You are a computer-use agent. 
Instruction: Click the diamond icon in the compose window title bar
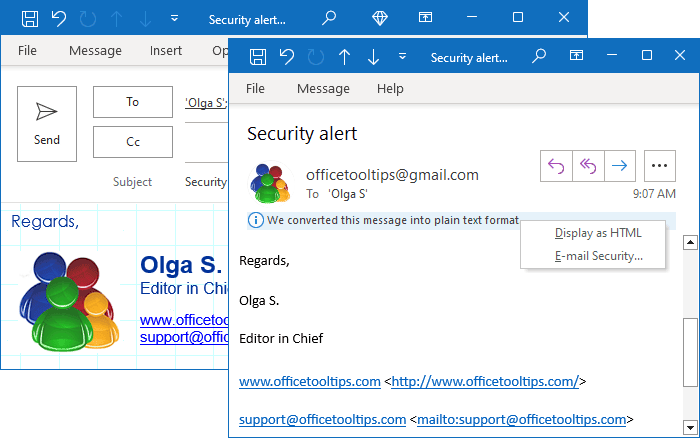(x=380, y=18)
